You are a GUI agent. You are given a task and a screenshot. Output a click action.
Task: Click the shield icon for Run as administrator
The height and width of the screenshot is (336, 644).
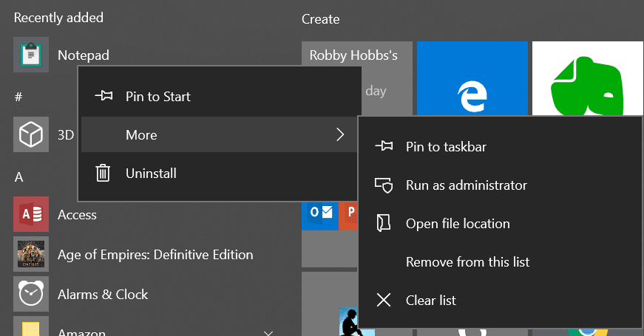click(x=384, y=185)
